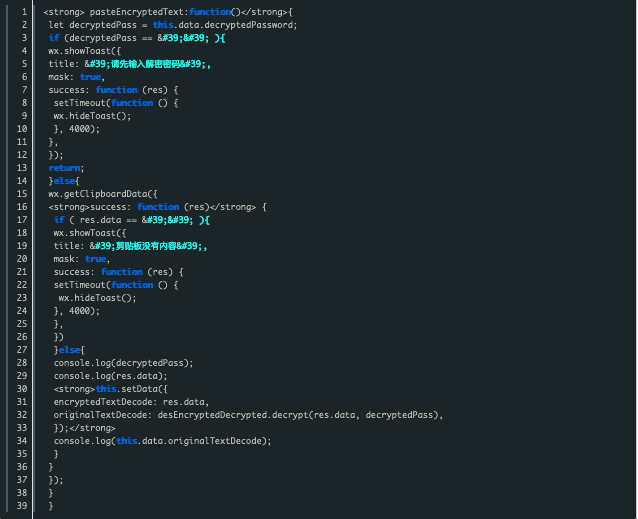Click line number 1 in the gutter

pyautogui.click(x=24, y=12)
